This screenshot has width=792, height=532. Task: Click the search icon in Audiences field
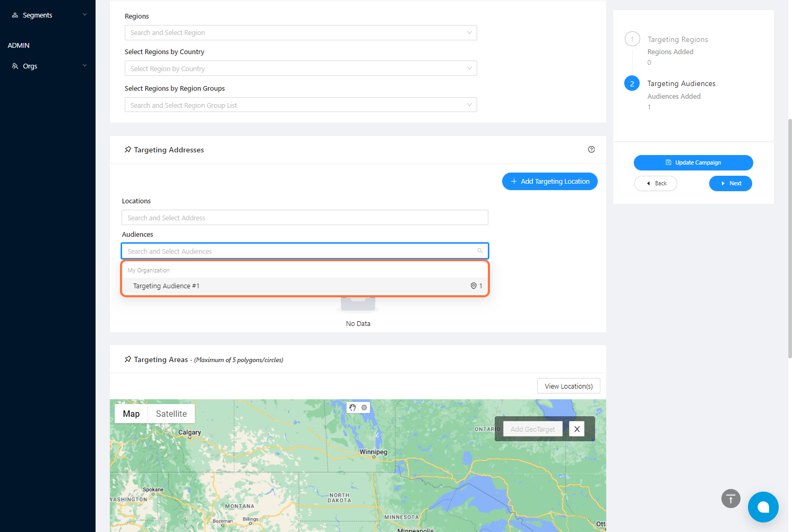click(480, 251)
